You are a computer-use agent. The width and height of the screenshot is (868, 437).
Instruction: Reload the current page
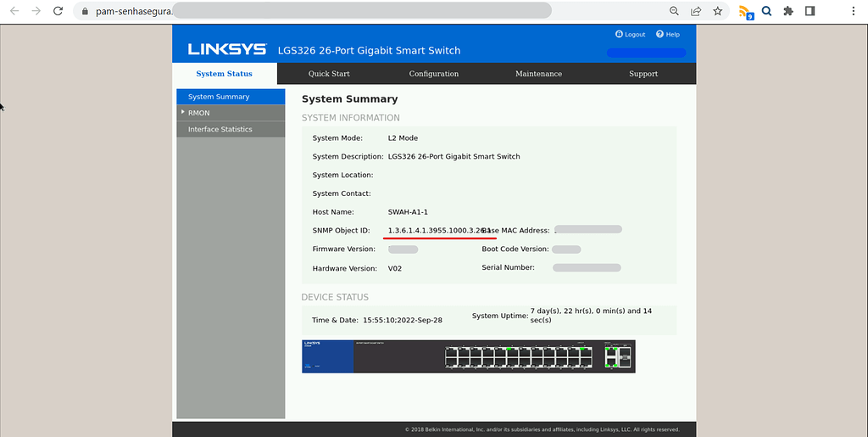coord(58,11)
